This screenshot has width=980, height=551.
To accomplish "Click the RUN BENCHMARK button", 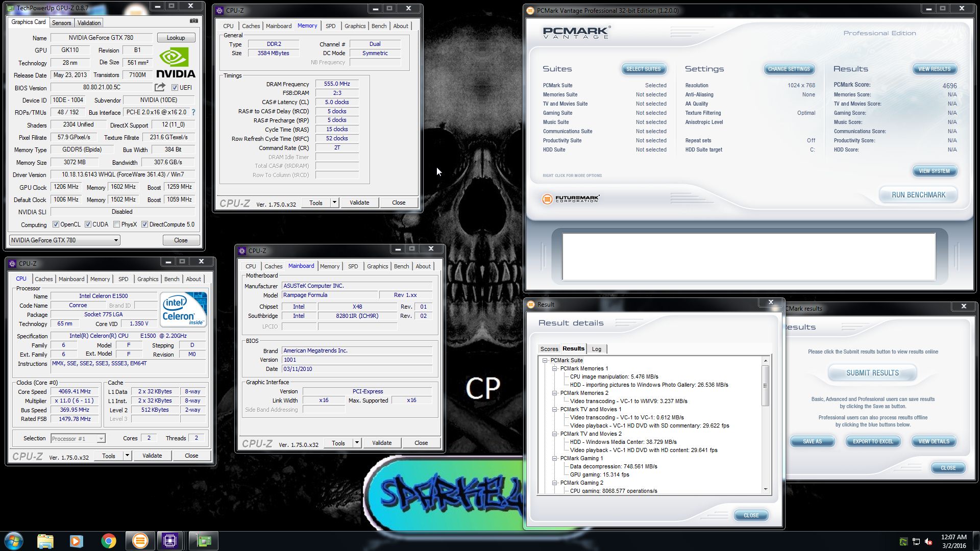I will click(x=918, y=195).
